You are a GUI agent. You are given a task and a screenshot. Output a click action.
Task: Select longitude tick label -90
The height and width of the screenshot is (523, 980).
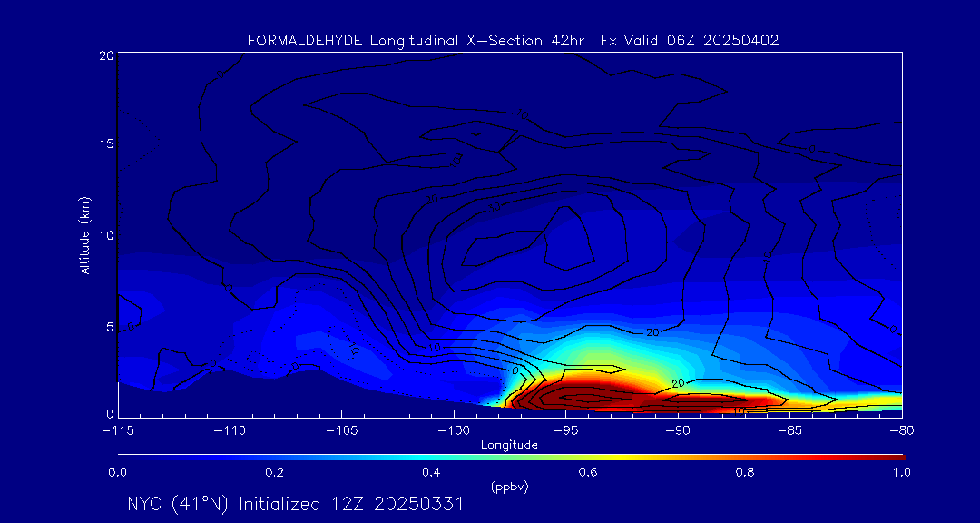click(678, 431)
